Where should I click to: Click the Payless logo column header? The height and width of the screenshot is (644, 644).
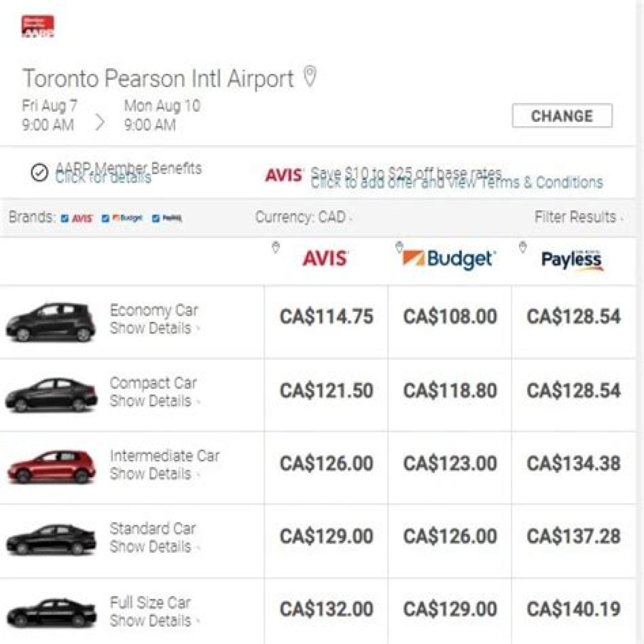coord(572,260)
